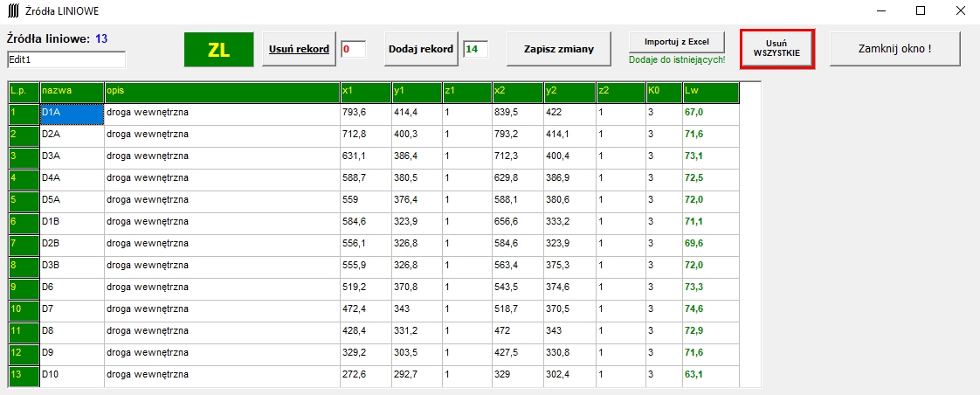Click the application icon in title bar
980x395 pixels.
click(x=14, y=11)
